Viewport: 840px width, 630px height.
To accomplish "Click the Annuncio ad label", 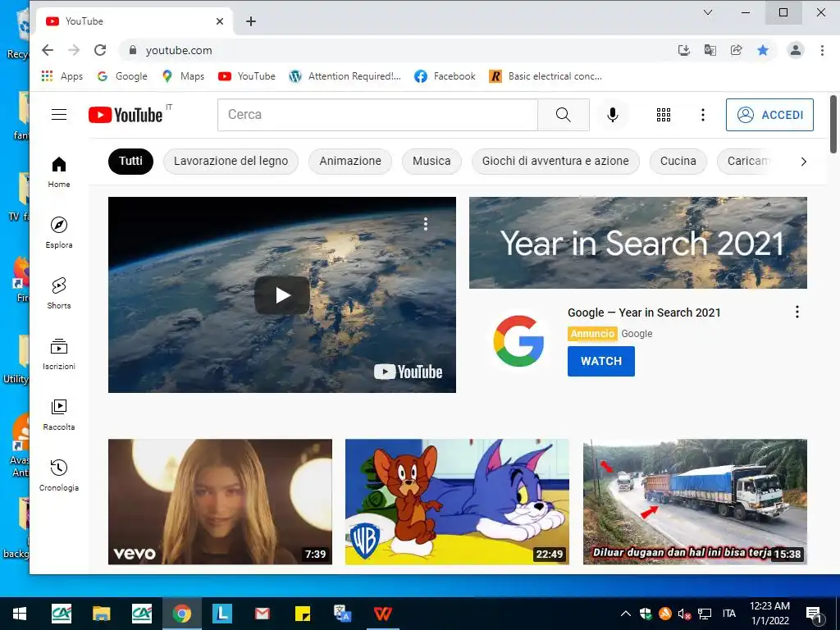I will (592, 334).
